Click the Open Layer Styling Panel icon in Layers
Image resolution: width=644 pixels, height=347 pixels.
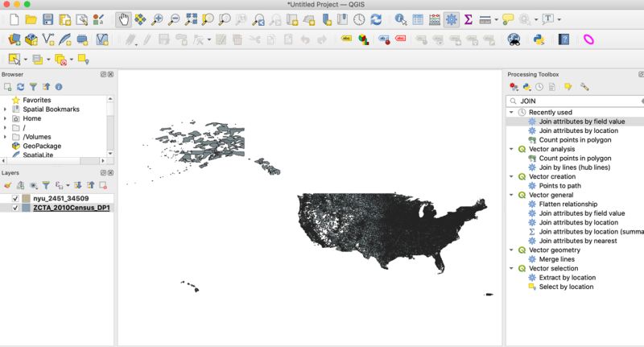point(8,185)
